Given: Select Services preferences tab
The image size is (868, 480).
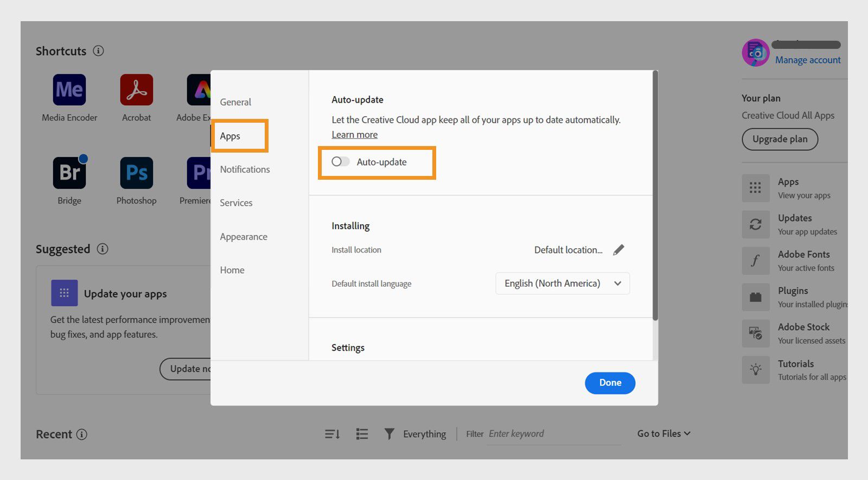Looking at the screenshot, I should click(x=236, y=203).
